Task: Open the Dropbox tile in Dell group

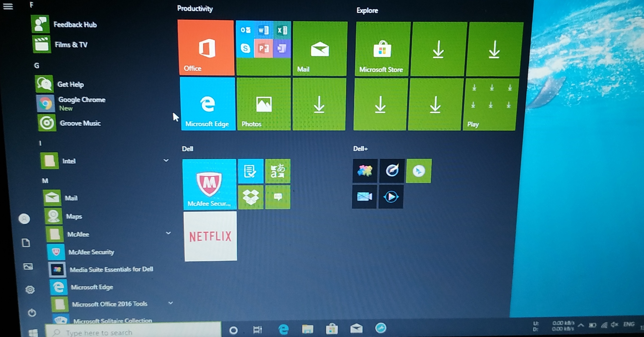Action: pos(251,197)
